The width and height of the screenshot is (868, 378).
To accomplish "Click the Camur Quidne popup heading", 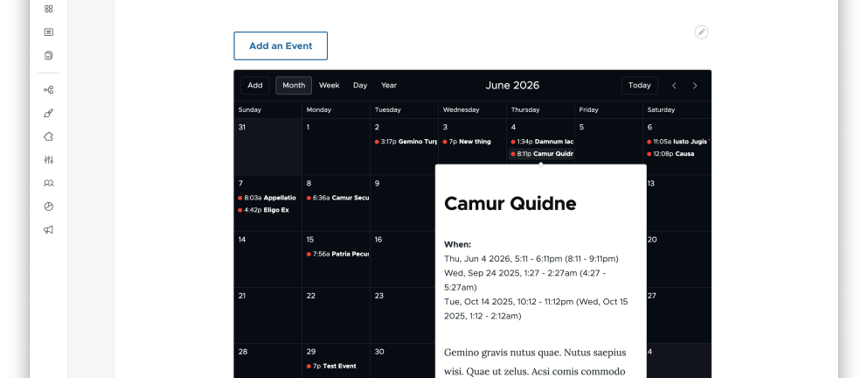I will pyautogui.click(x=510, y=203).
